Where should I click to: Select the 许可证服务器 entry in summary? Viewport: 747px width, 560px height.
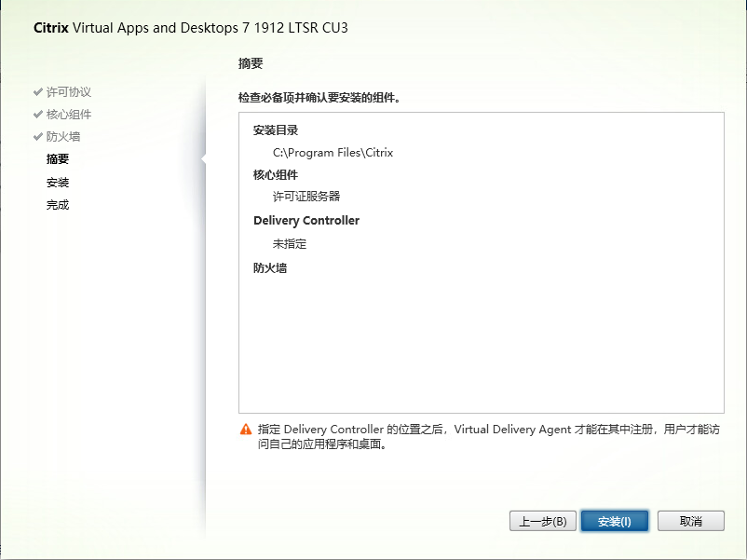pos(306,197)
